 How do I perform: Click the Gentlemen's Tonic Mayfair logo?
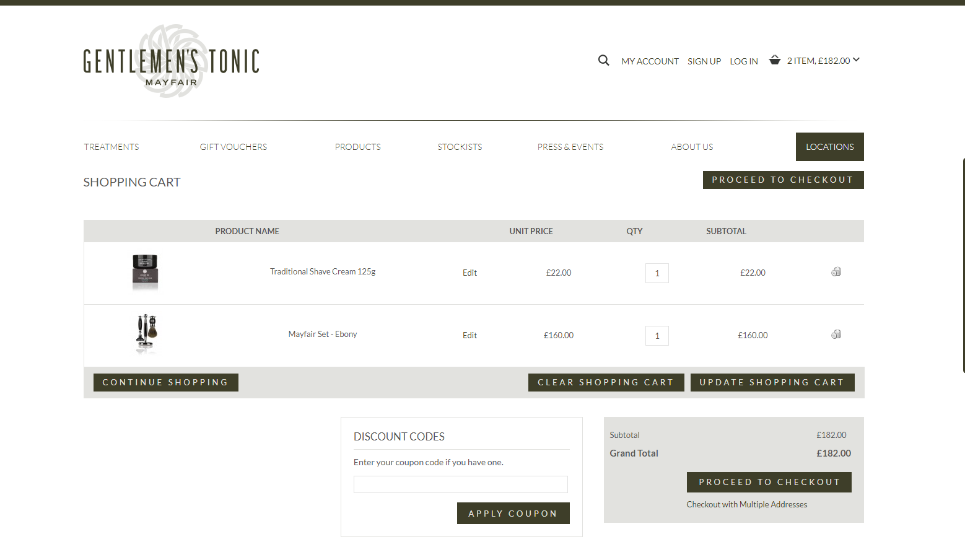coord(172,61)
